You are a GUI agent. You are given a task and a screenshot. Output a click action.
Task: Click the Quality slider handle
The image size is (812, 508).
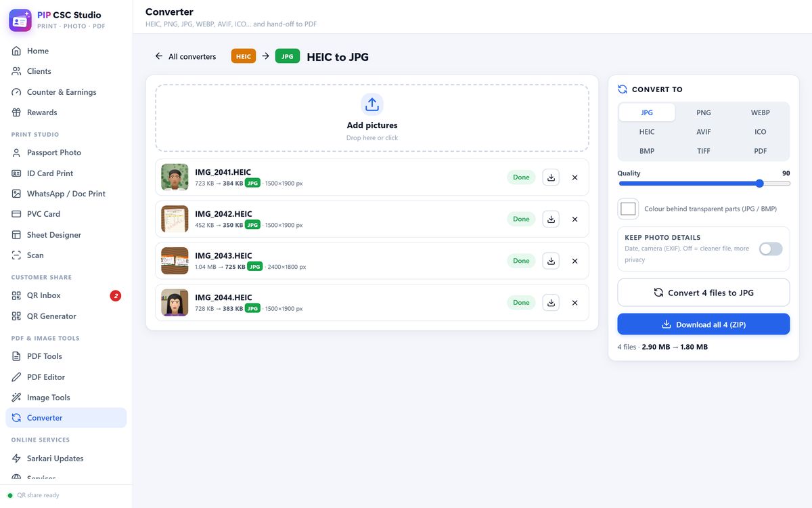[x=759, y=184]
